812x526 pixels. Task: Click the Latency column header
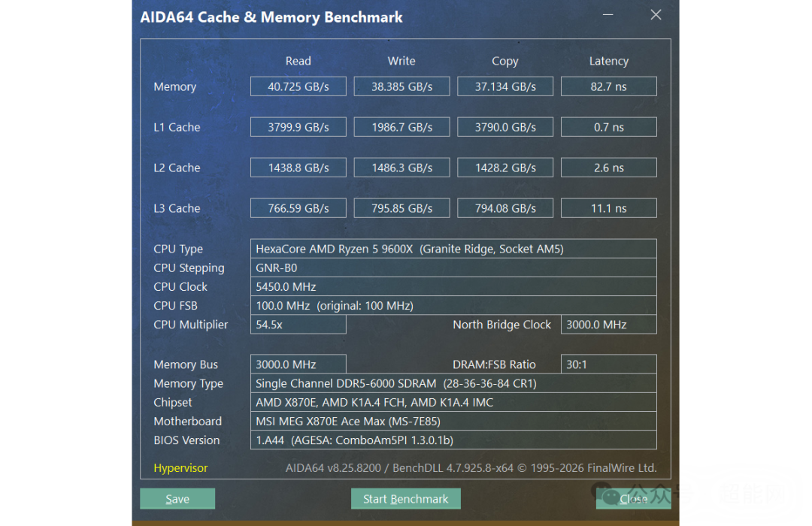coord(608,61)
